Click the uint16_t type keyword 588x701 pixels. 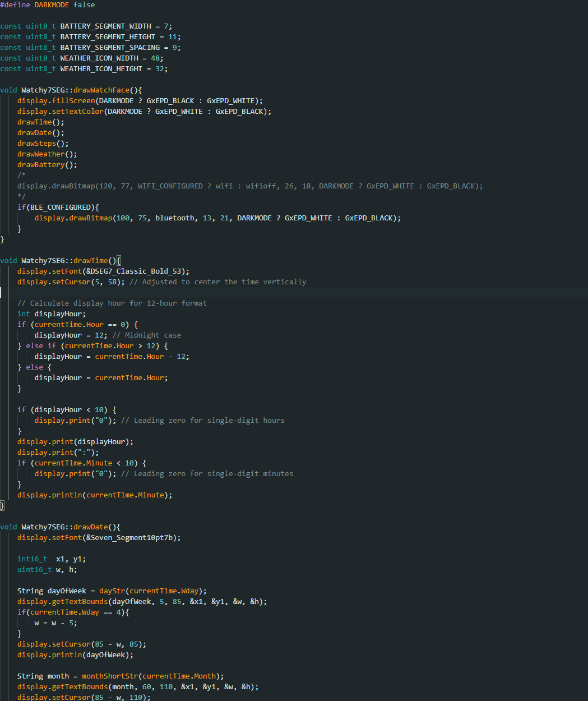pos(35,570)
